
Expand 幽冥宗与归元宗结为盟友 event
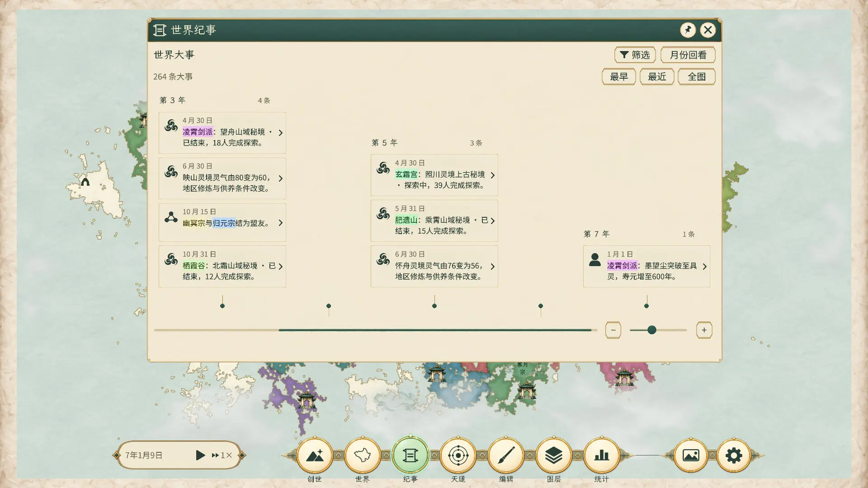222,222
